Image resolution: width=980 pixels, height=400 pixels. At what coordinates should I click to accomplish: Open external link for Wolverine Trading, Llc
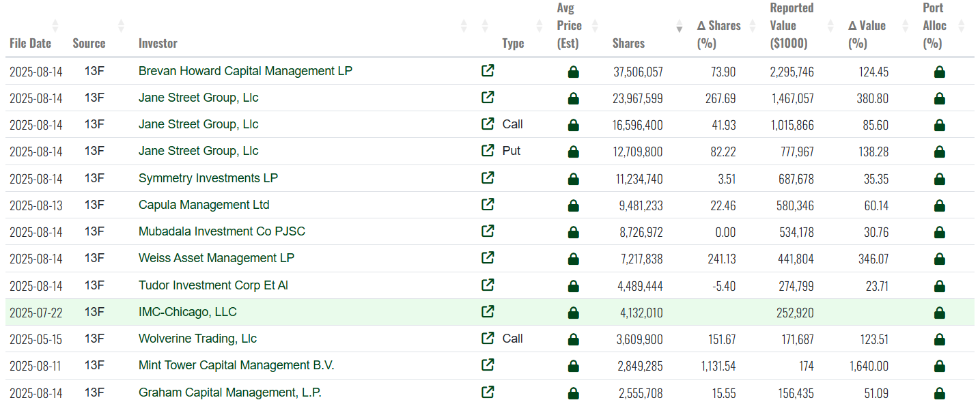(488, 338)
